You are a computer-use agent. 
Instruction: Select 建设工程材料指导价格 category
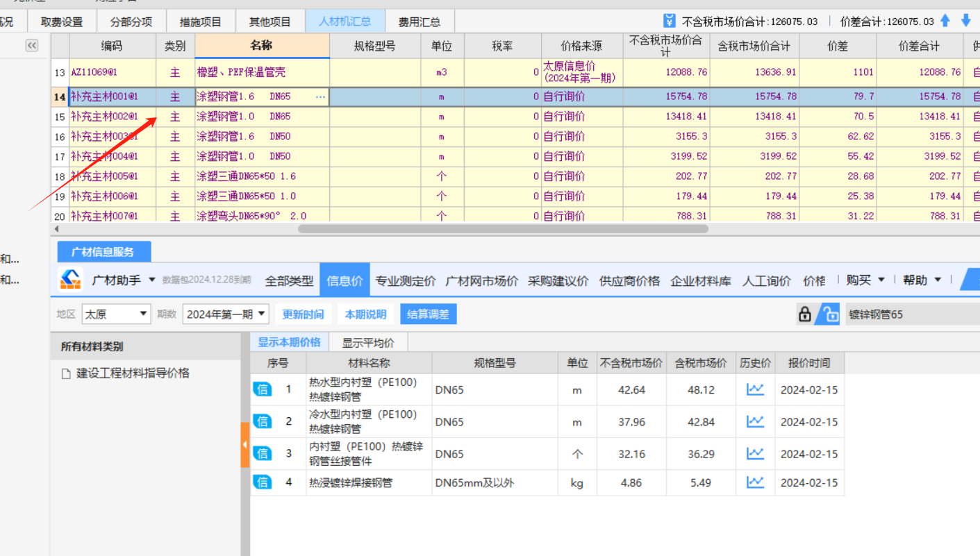(133, 373)
